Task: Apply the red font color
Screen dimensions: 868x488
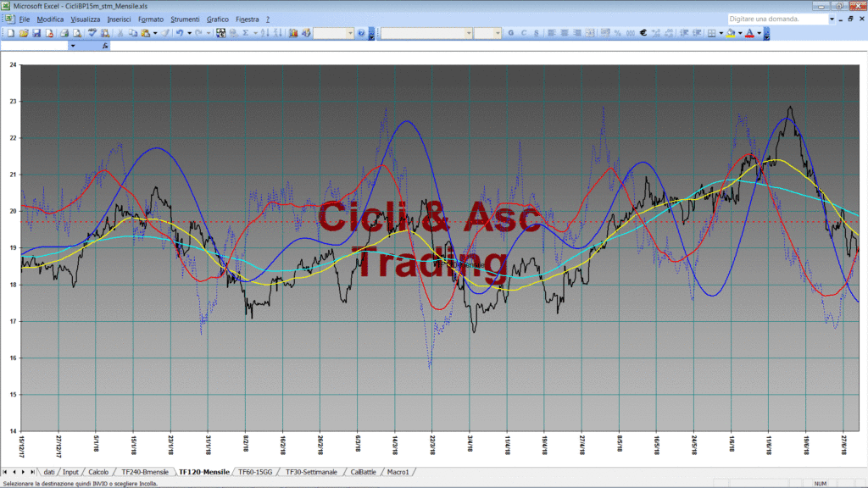Action: [750, 33]
